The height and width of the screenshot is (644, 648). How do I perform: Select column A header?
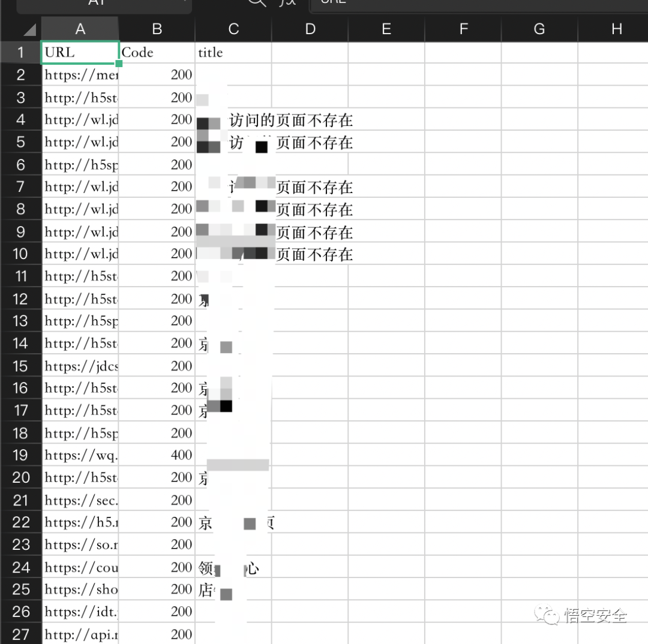80,29
